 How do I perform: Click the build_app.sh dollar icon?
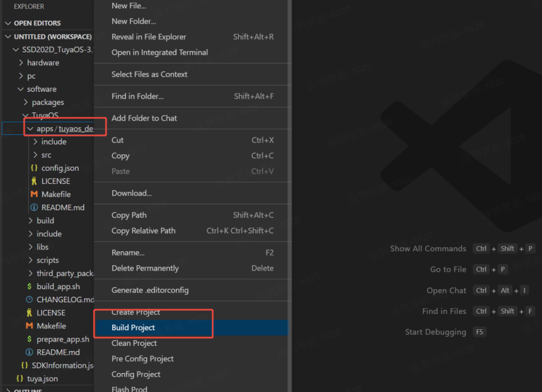30,286
